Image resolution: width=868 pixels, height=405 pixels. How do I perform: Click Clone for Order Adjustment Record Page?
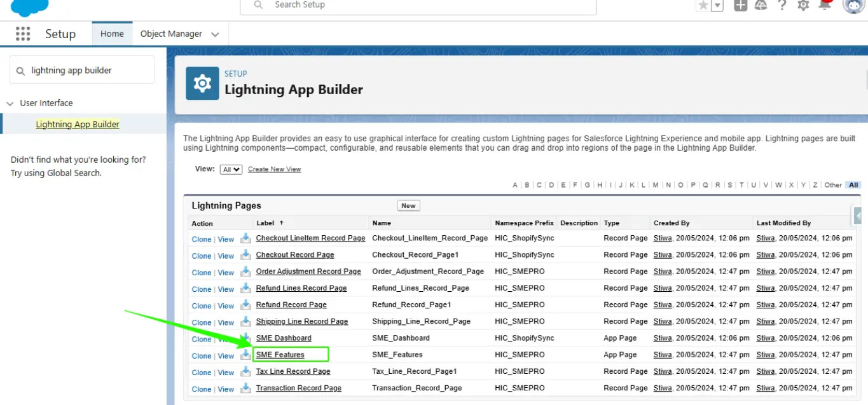(x=202, y=272)
